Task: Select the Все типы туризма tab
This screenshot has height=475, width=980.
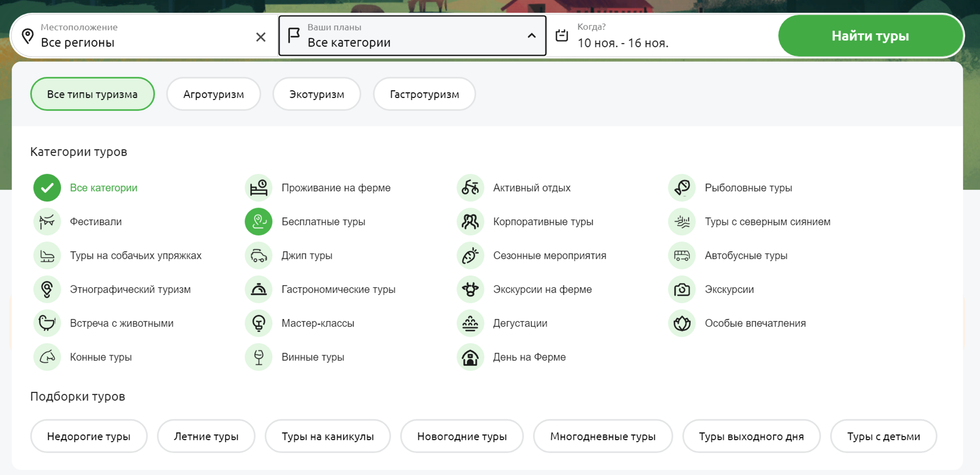Action: point(92,94)
